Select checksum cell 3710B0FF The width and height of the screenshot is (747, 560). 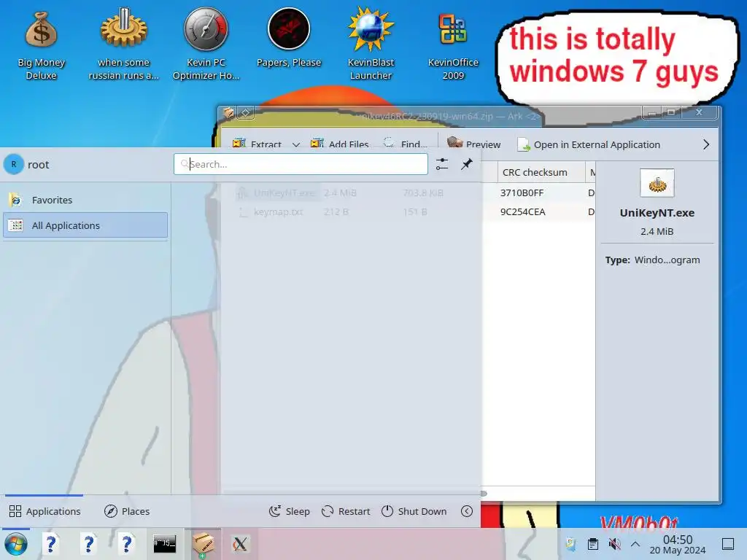pyautogui.click(x=522, y=192)
